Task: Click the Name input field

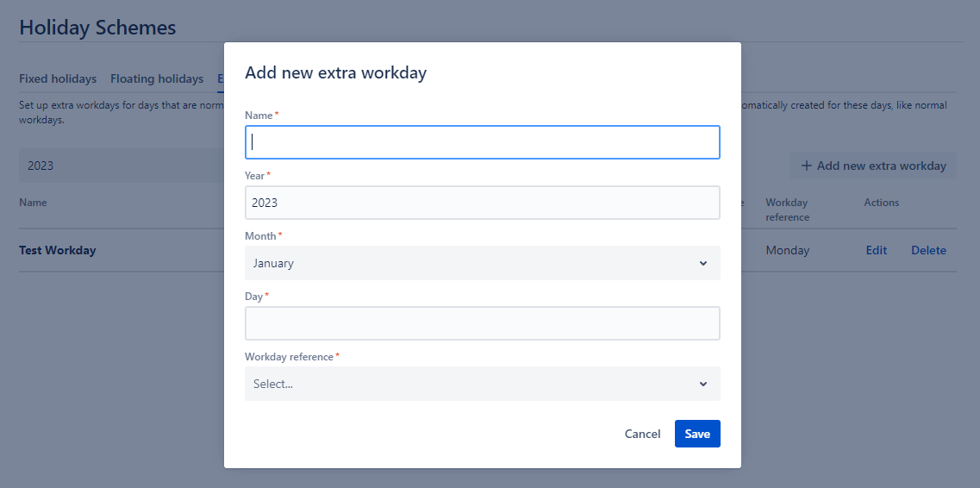Action: pyautogui.click(x=482, y=142)
